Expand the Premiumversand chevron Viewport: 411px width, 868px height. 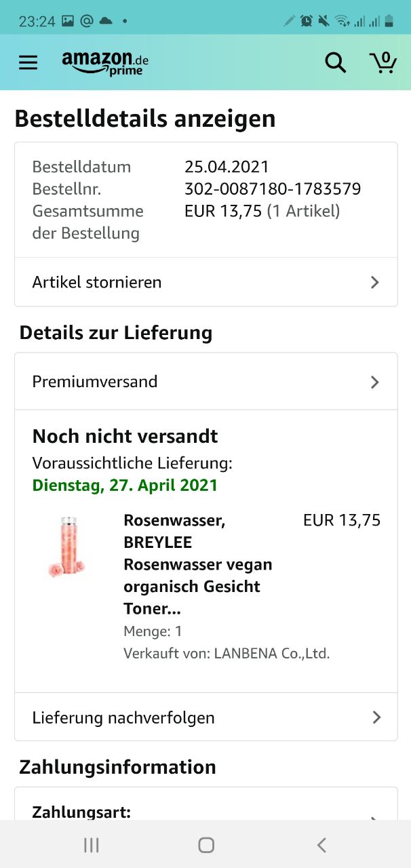click(x=375, y=382)
